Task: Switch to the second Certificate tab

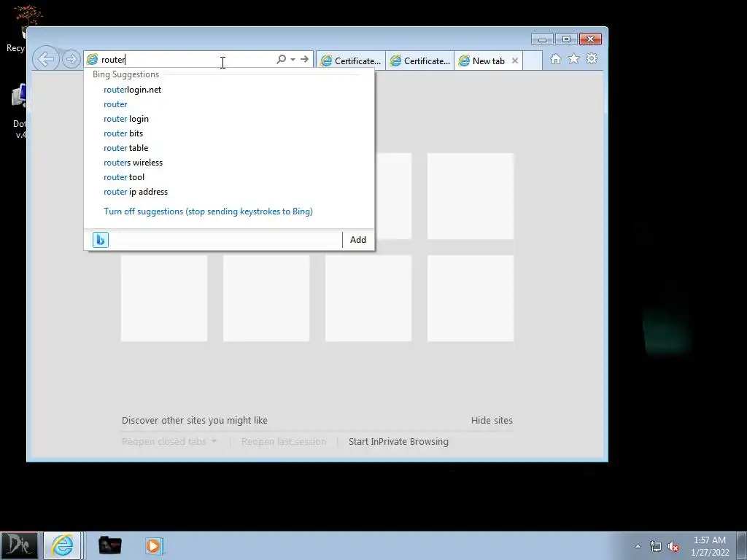Action: click(x=419, y=61)
